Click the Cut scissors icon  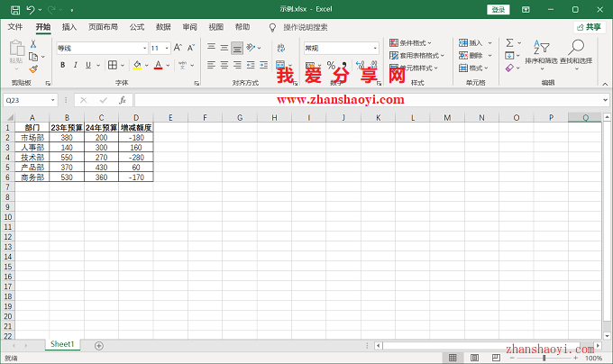coord(33,44)
